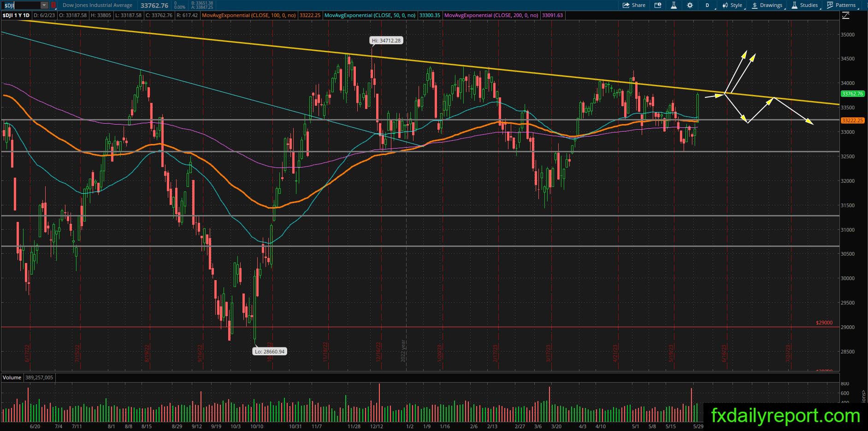Select the $DJI 1 Y 1D chart label
868x431 pixels.
pyautogui.click(x=16, y=15)
